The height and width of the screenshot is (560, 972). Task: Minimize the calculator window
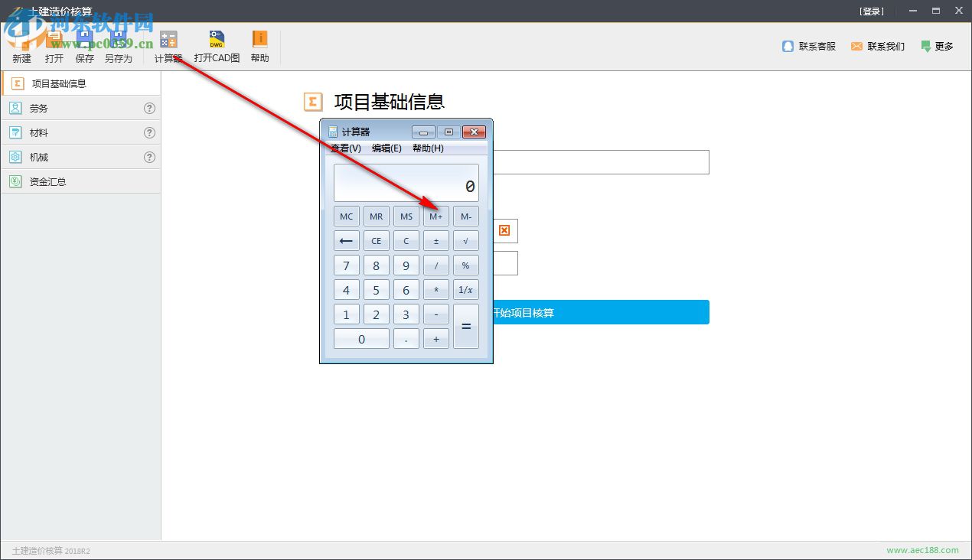423,132
